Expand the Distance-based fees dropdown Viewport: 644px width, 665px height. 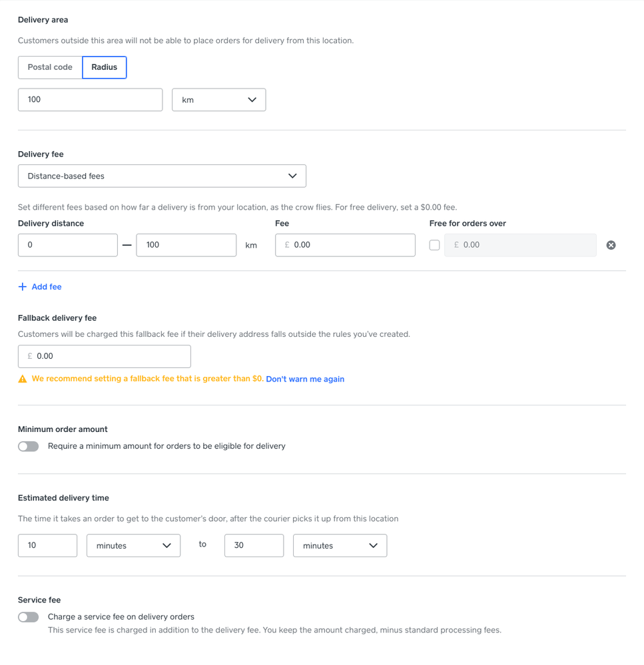[162, 176]
